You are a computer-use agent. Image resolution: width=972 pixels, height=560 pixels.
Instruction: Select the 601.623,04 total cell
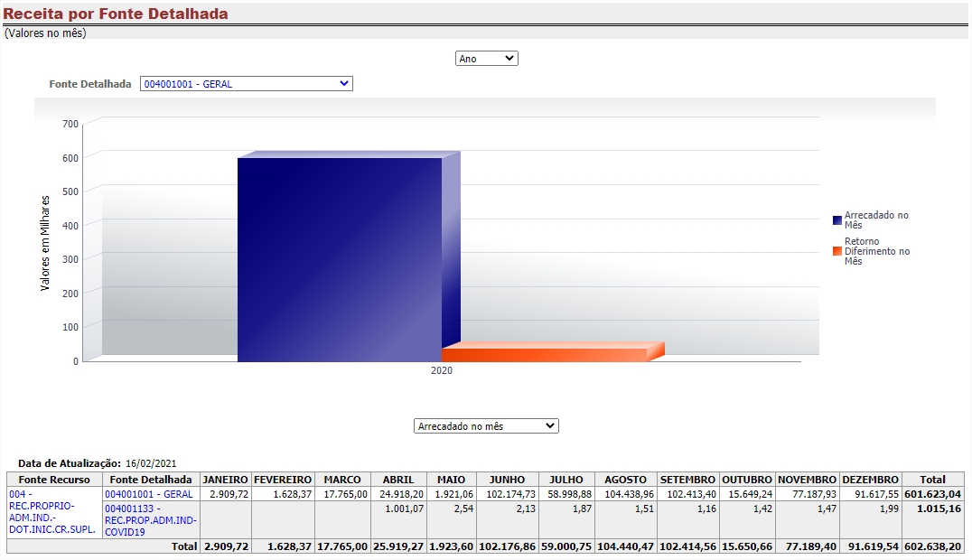[932, 494]
